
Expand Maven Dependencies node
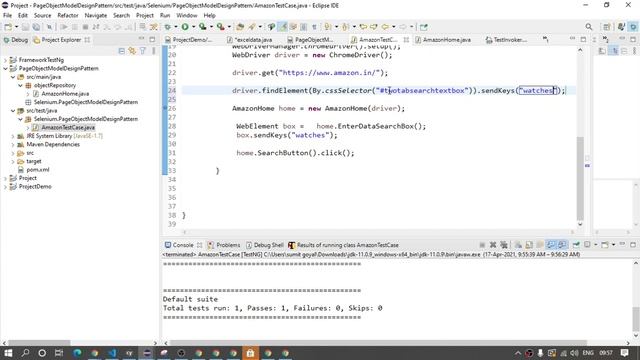[x=13, y=144]
